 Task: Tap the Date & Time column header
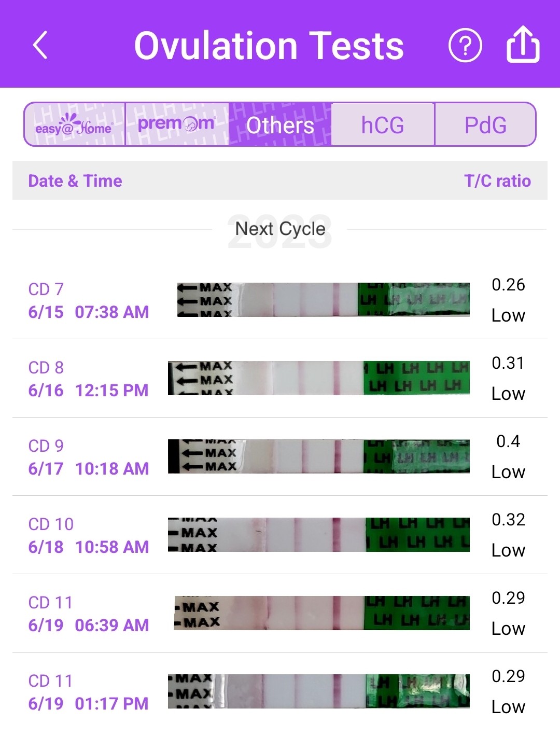[75, 180]
